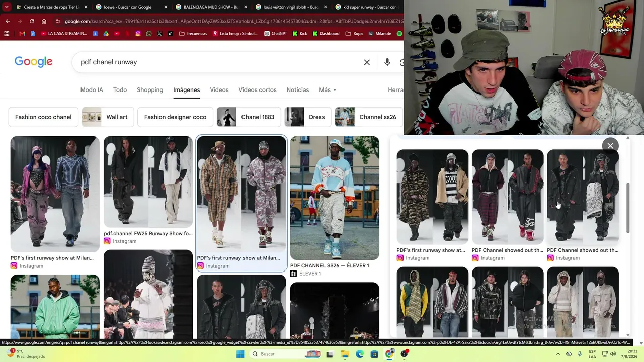Open Chrome from the taskbar
Screen dimensions: 644x362
coord(389,354)
